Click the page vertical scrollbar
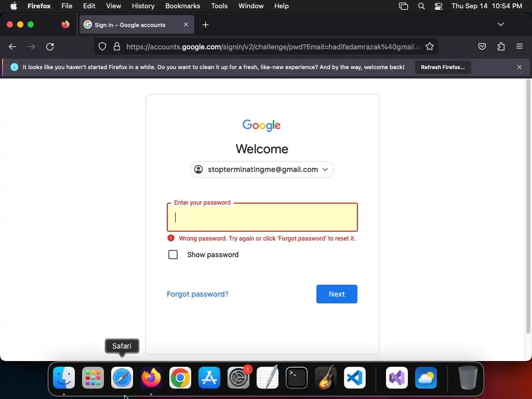This screenshot has width=532, height=399. [x=528, y=206]
